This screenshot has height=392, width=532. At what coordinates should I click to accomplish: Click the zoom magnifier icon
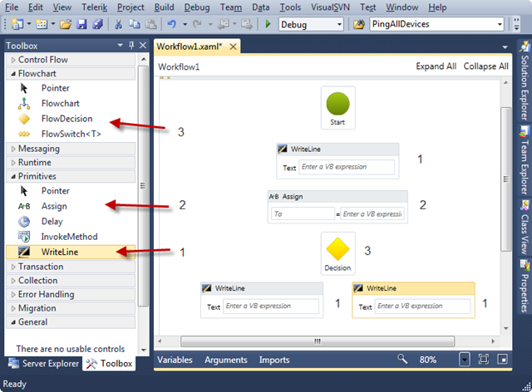(x=402, y=359)
